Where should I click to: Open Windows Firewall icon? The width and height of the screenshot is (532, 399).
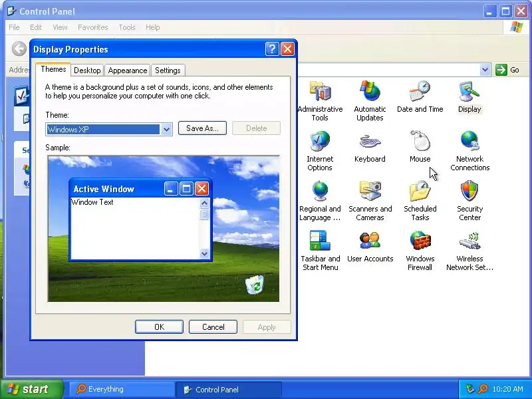(x=420, y=241)
